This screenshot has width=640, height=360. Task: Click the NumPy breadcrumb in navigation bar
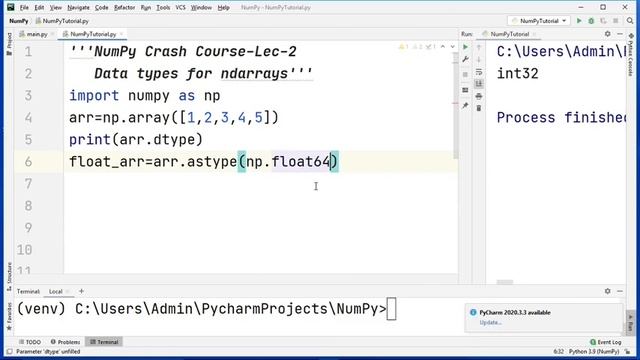[x=19, y=21]
